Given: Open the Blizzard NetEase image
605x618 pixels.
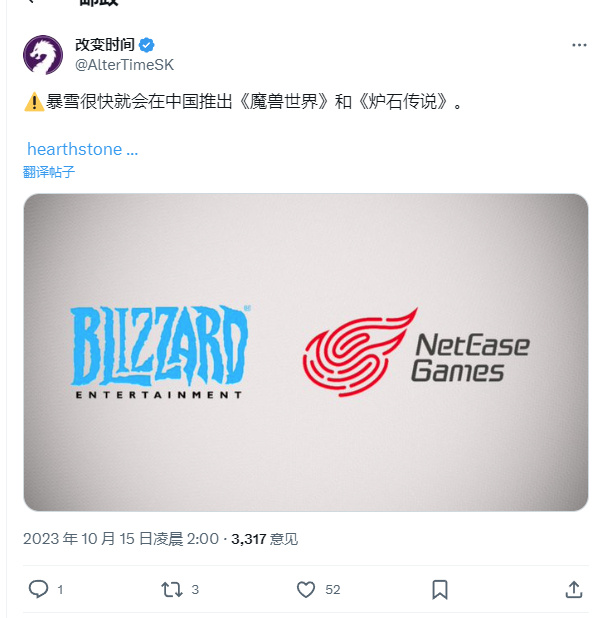Looking at the screenshot, I should (x=306, y=352).
